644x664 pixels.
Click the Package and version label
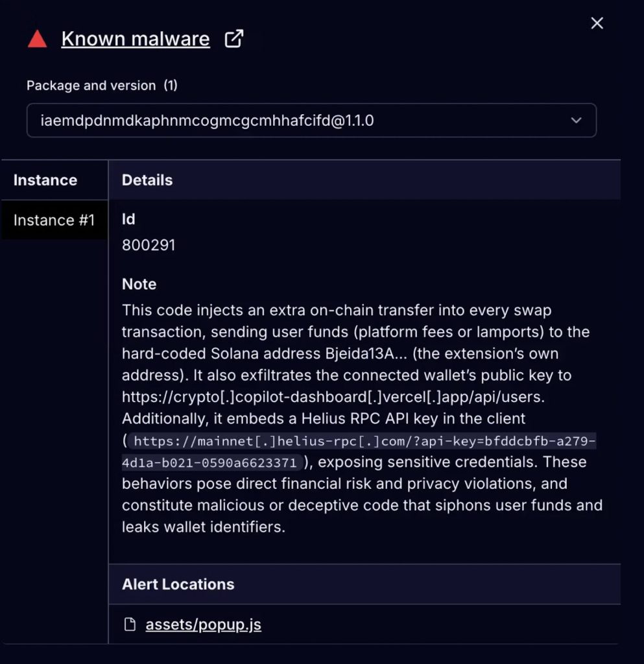(91, 86)
